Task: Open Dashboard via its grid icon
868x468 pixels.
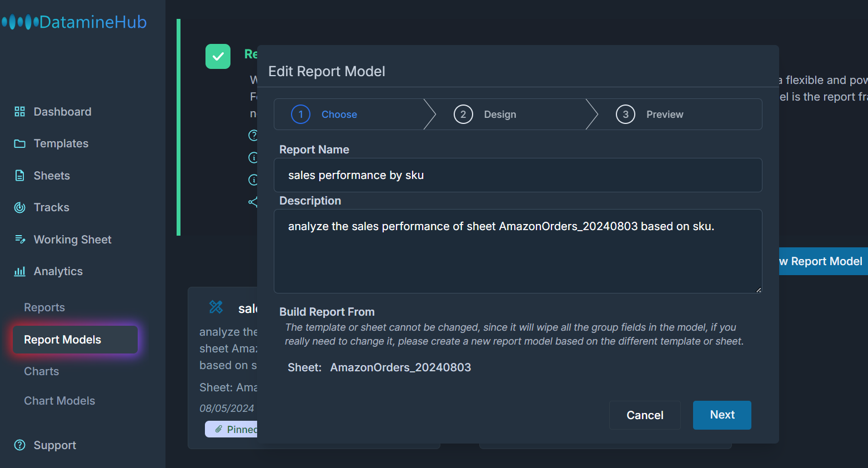Action: click(20, 112)
